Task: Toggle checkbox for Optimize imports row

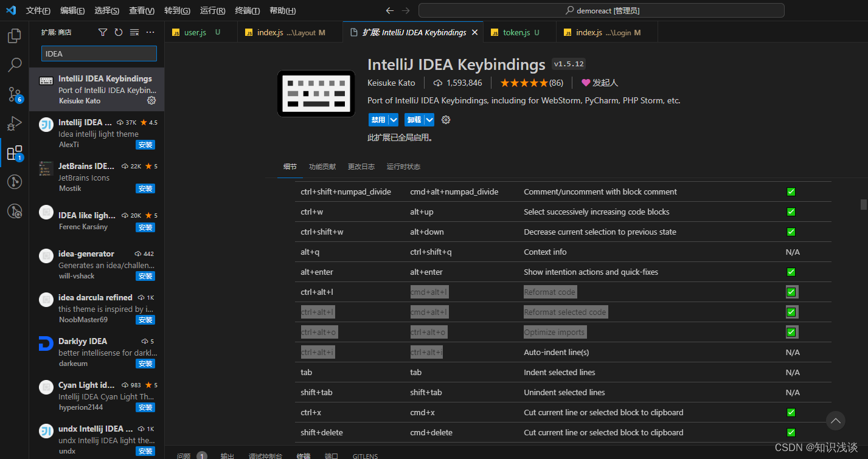Action: pos(791,332)
